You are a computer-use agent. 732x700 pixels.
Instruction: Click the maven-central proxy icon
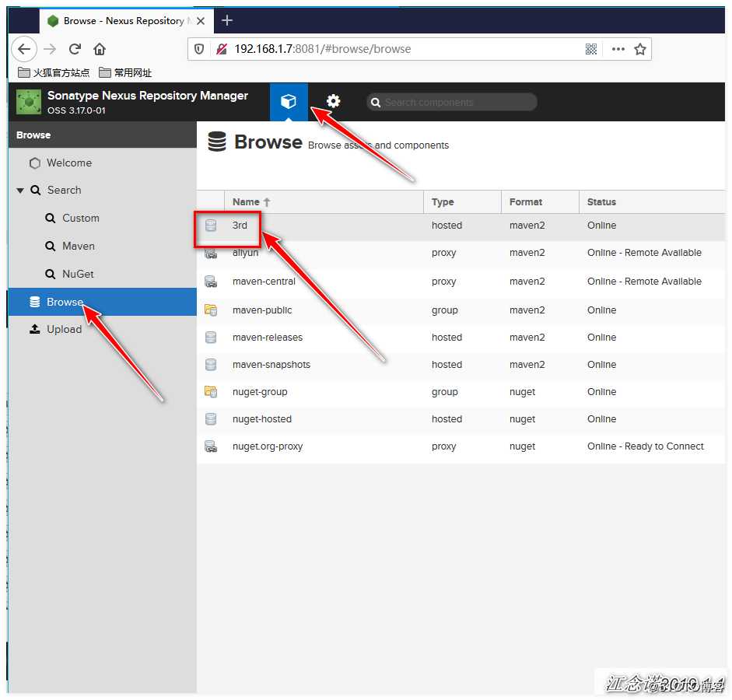click(211, 282)
